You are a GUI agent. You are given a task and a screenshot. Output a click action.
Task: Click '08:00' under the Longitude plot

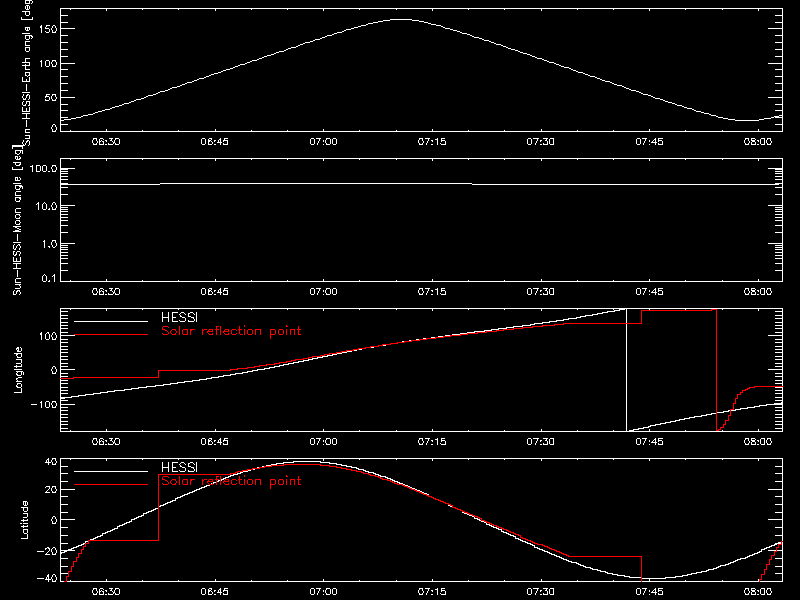[x=758, y=442]
